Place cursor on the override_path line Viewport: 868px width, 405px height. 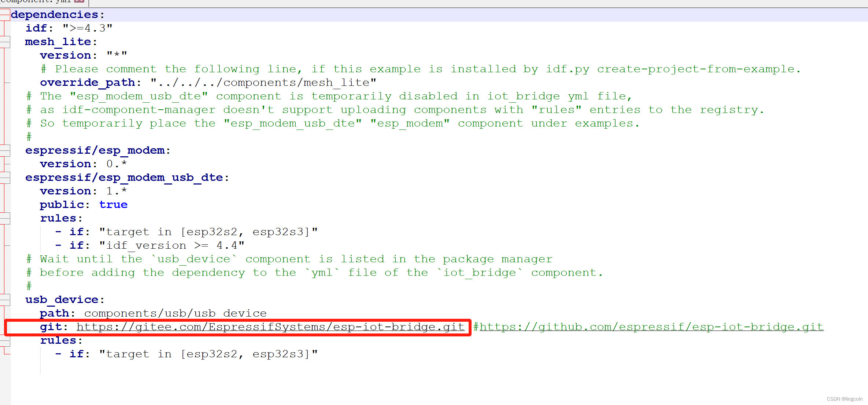[208, 83]
